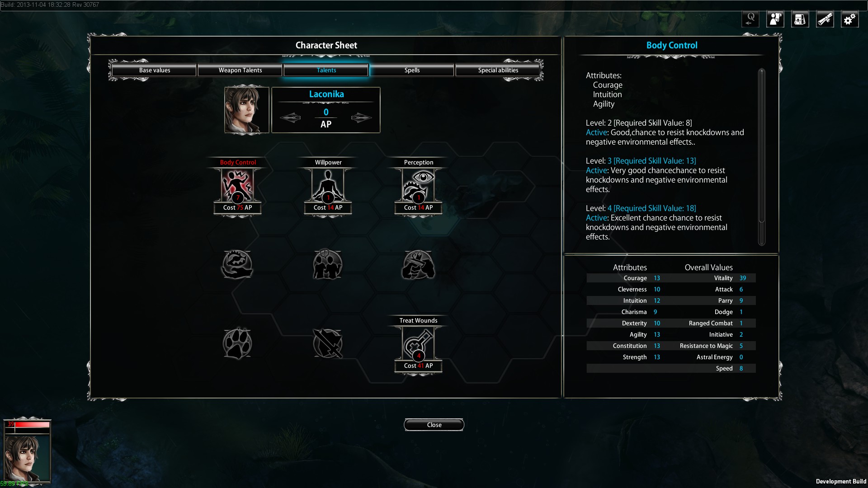Select the Treat Wounds flask icon
The width and height of the screenshot is (868, 488).
coord(418,343)
